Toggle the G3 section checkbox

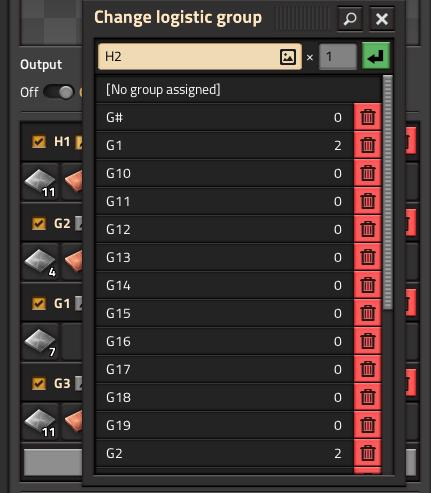click(39, 383)
